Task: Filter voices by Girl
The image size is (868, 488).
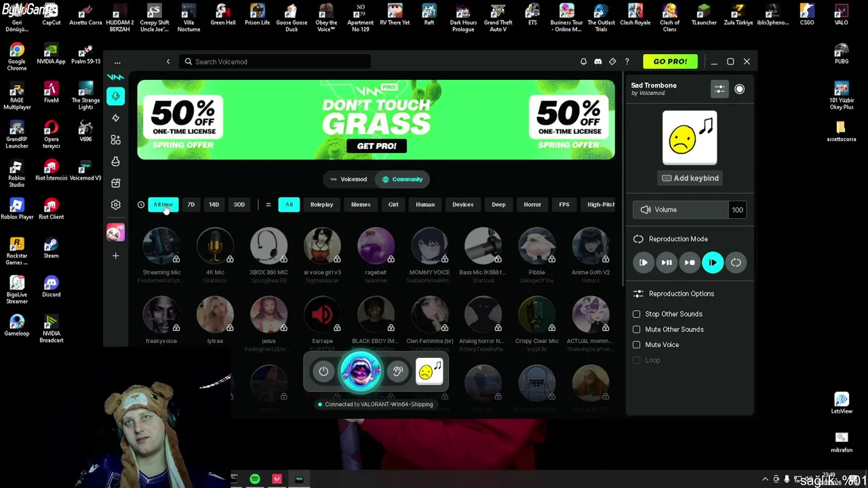Action: click(x=393, y=205)
